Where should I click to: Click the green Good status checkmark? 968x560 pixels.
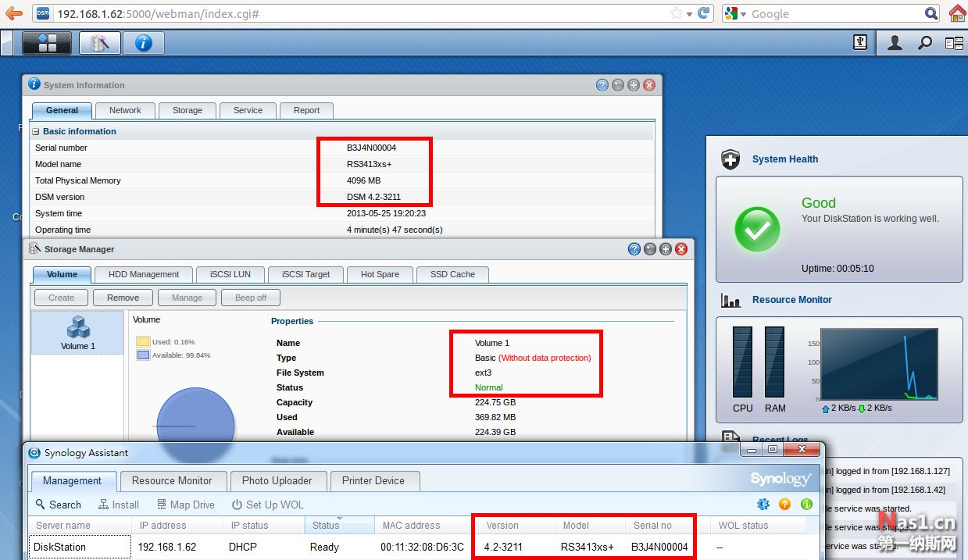click(x=757, y=230)
